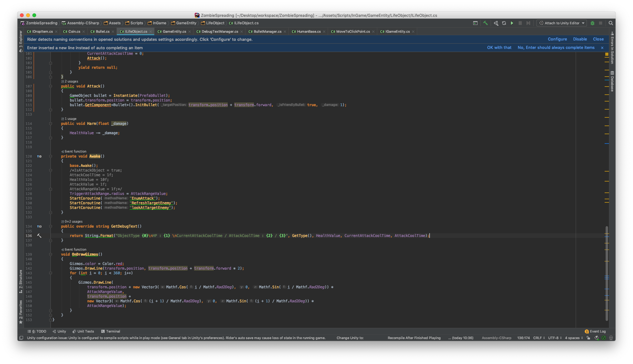This screenshot has width=633, height=364.
Task: Open the CRLF line separator dropdown
Action: [539, 338]
